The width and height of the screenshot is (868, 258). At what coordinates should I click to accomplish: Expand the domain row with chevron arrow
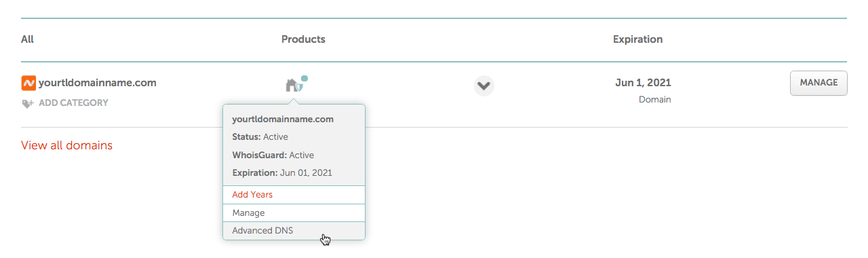(x=484, y=86)
